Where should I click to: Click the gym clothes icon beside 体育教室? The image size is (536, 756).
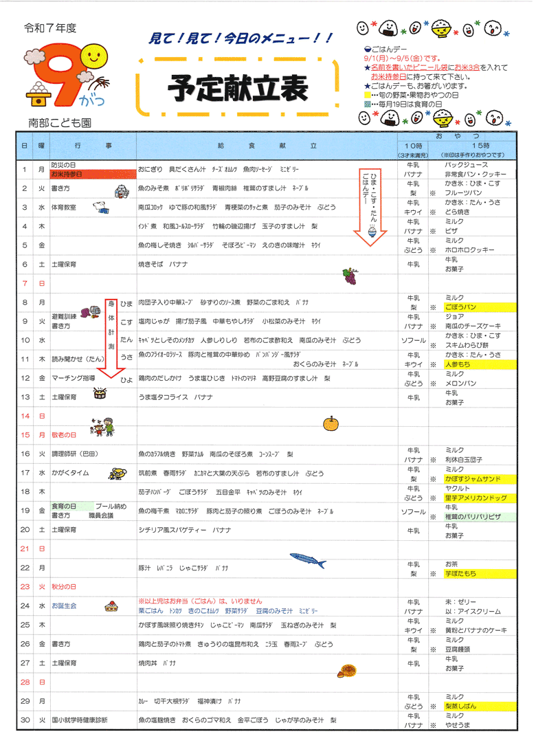pyautogui.click(x=101, y=208)
